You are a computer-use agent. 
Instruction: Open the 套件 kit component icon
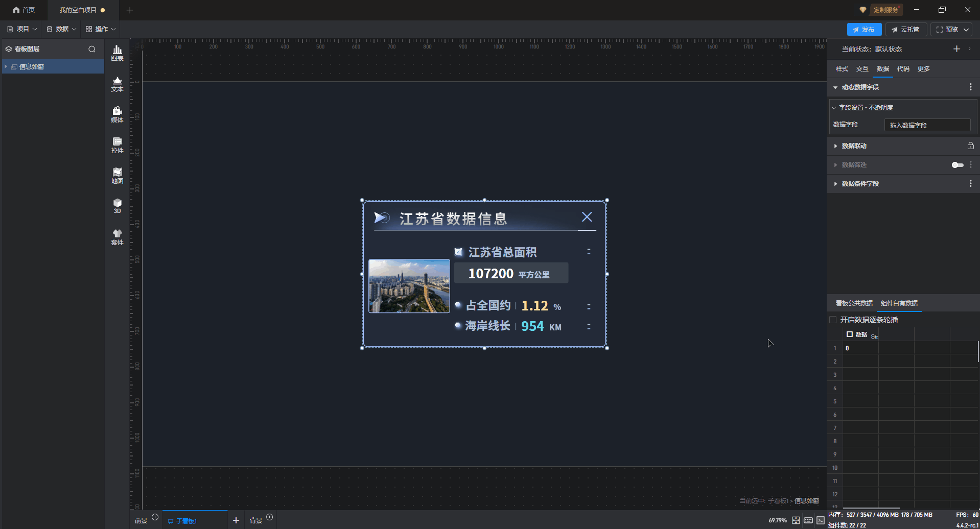tap(117, 237)
